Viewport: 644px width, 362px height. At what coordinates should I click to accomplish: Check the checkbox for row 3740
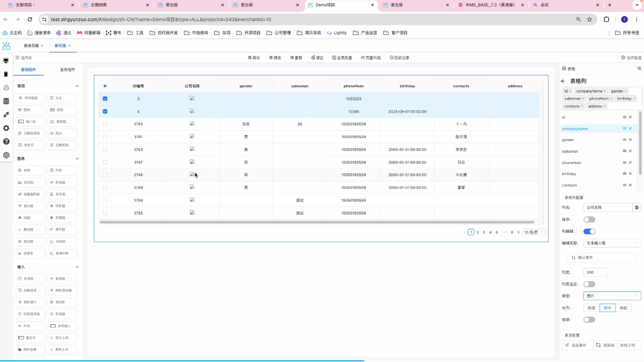point(105,124)
